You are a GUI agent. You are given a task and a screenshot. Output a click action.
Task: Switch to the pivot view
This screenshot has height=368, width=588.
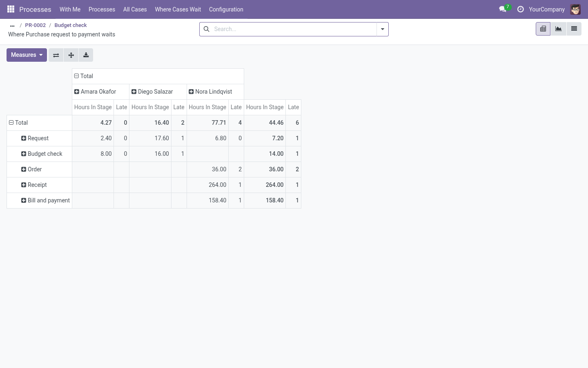click(543, 29)
